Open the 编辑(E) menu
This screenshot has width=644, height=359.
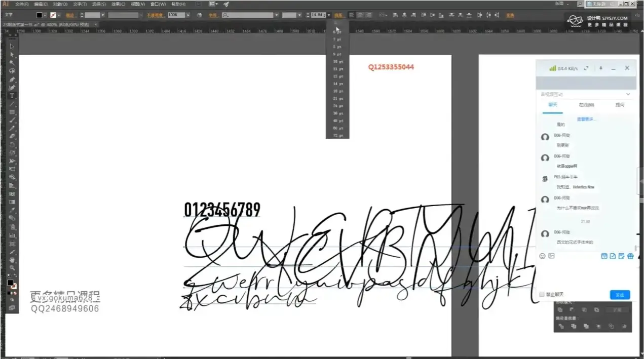(x=41, y=4)
